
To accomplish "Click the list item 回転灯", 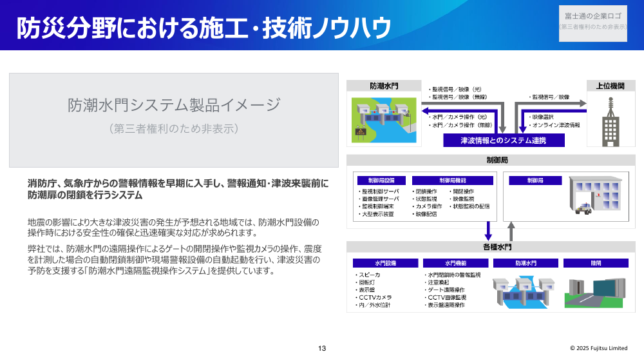I will (x=365, y=282).
